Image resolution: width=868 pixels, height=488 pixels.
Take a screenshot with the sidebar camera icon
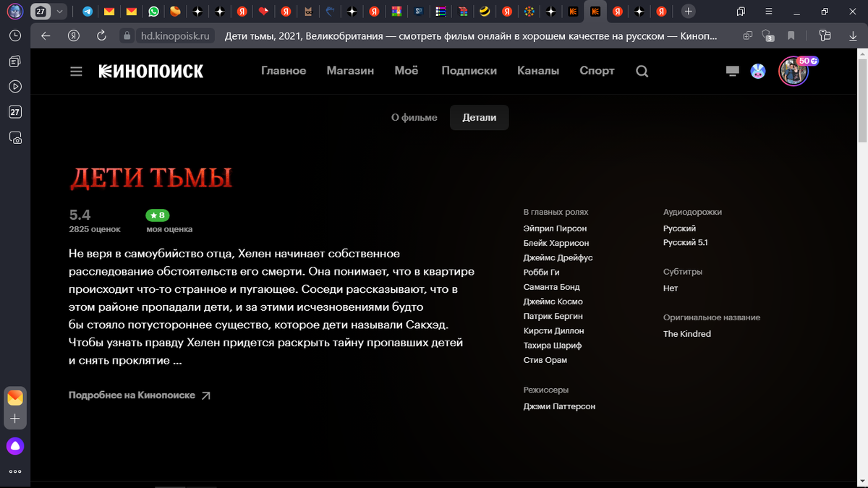pos(15,137)
